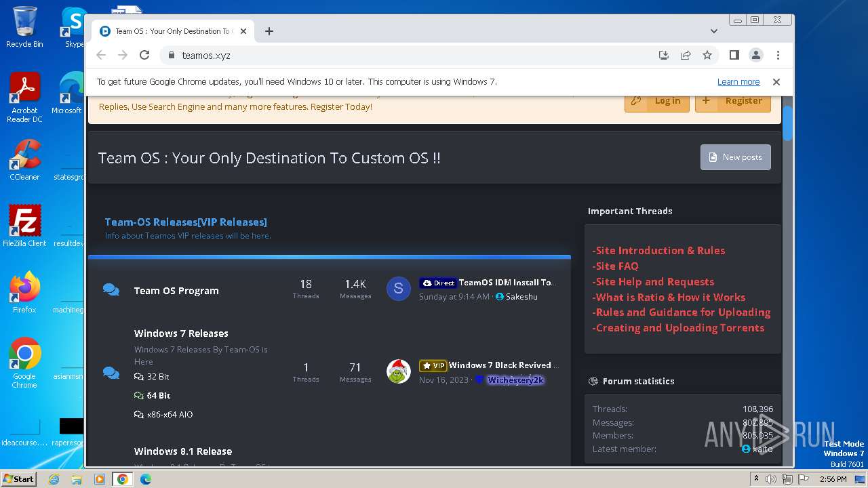
Task: Launch Microsoft Edge from taskbar
Action: coord(145,479)
